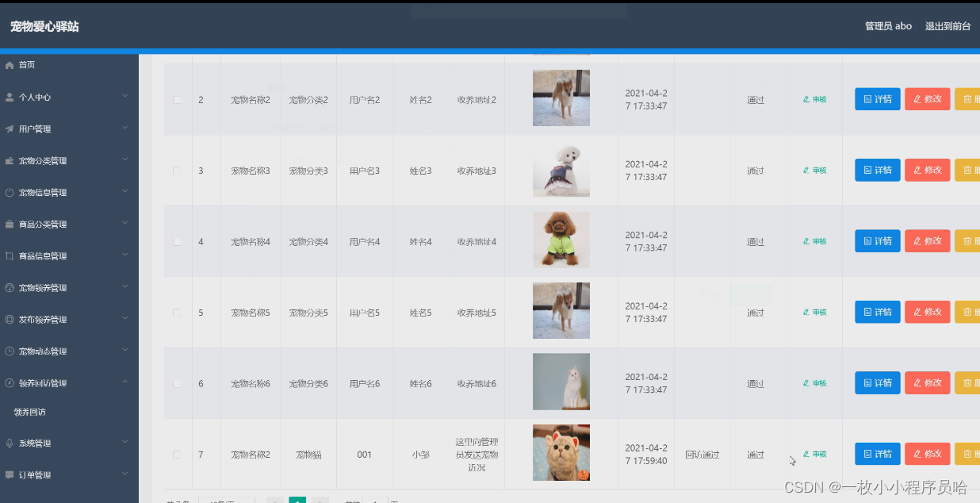
Task: Select the 系统管理 menu label
Action: [x=35, y=443]
